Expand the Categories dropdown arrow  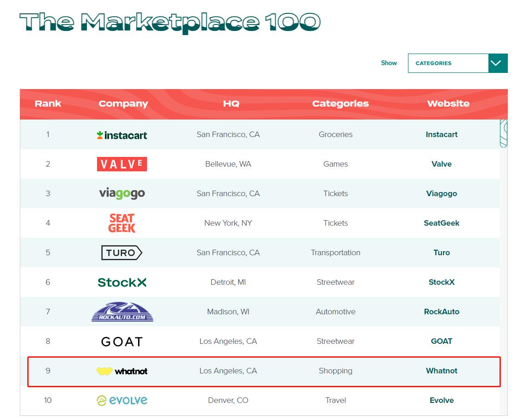tap(498, 63)
